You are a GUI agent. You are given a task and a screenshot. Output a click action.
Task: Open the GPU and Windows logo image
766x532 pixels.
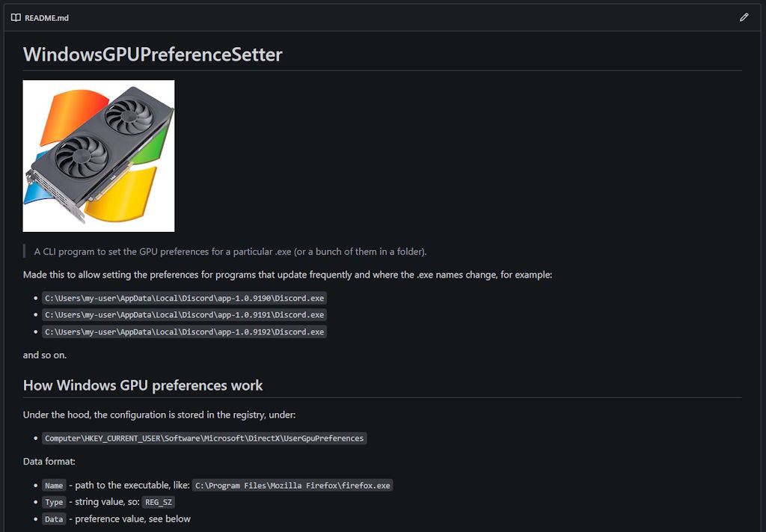99,156
